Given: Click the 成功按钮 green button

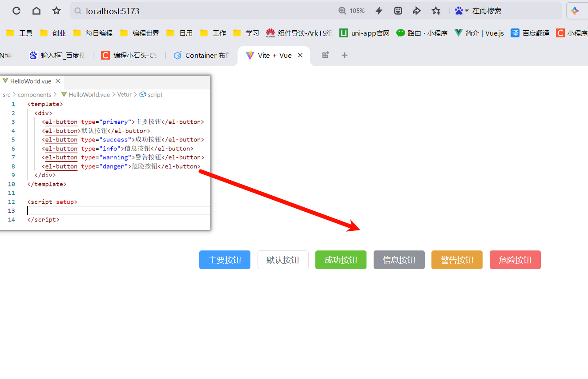Looking at the screenshot, I should [341, 260].
